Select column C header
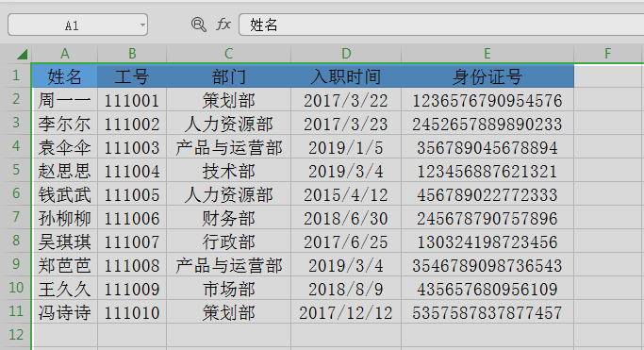The width and height of the screenshot is (644, 350). click(229, 54)
